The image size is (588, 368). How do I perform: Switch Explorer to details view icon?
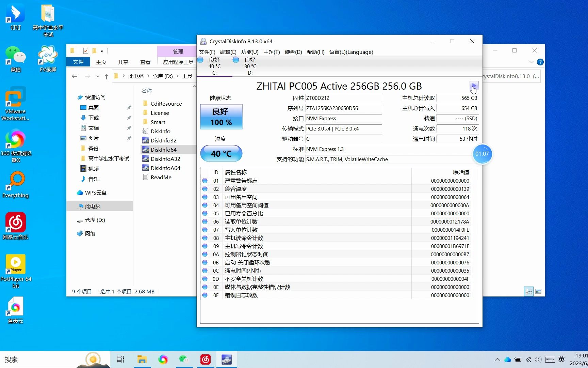(x=529, y=291)
